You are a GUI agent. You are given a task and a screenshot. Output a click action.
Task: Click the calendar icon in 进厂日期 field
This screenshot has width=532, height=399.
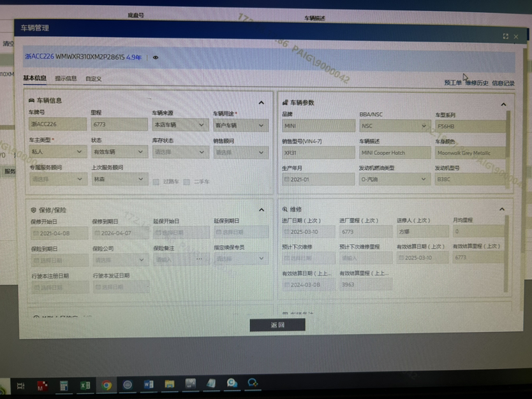click(288, 232)
